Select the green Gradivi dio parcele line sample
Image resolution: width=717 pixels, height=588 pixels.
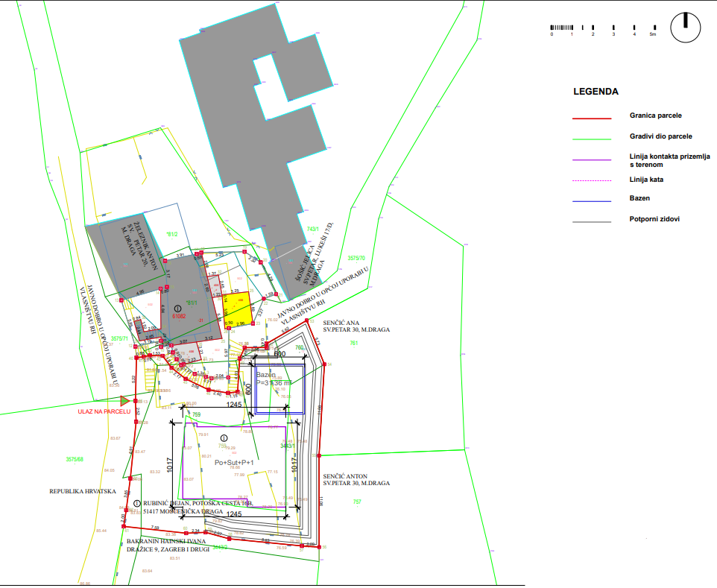591,139
